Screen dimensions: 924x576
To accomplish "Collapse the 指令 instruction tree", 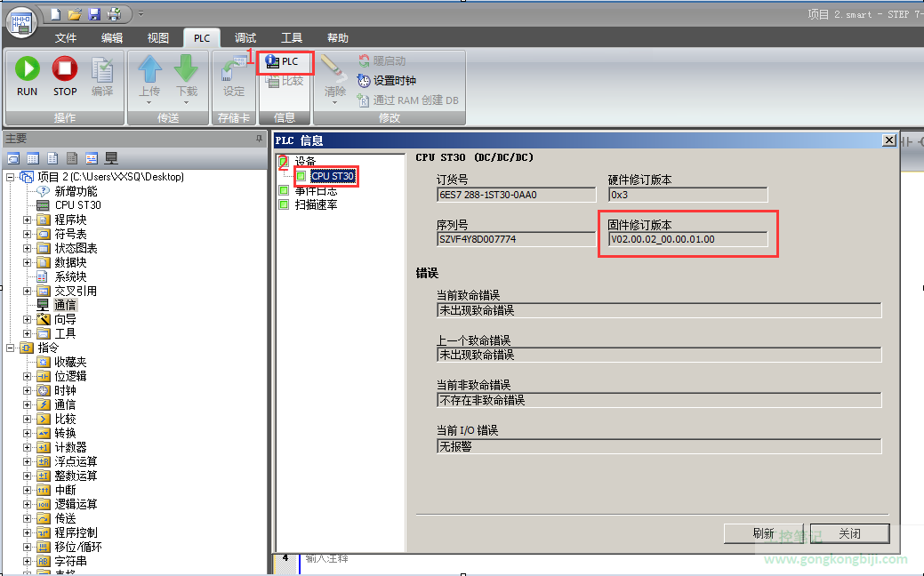I will [10, 348].
